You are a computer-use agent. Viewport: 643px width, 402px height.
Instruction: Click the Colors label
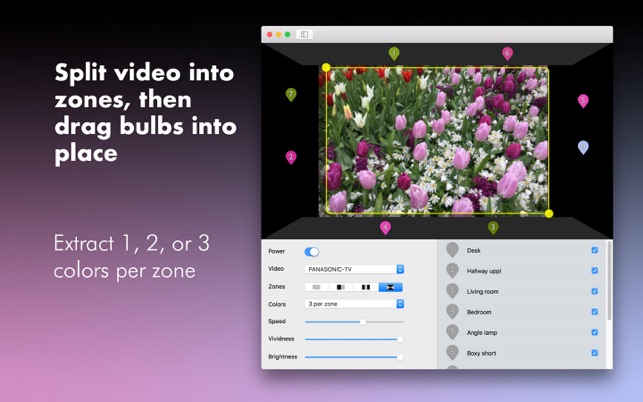(x=277, y=304)
